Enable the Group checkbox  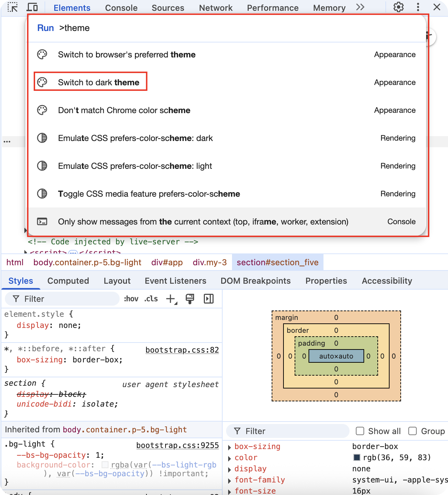coord(412,431)
